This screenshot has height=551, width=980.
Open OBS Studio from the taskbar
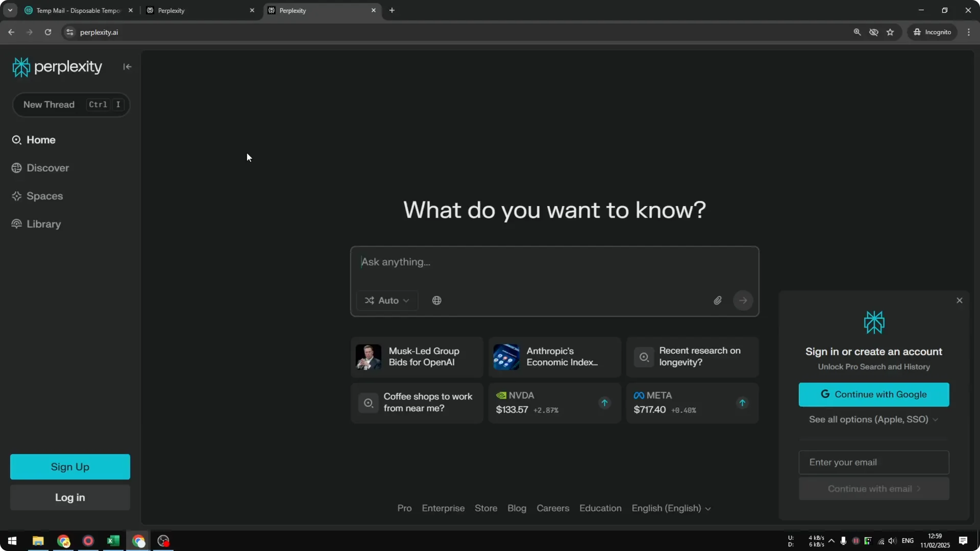[x=163, y=540]
